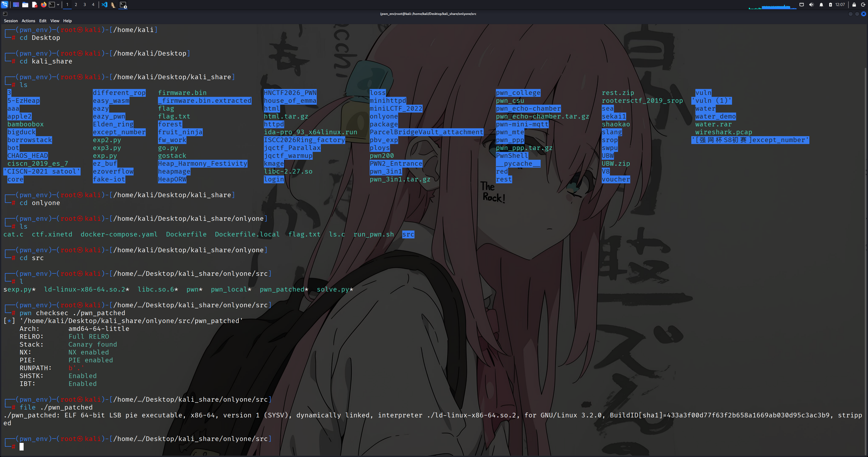Click the 'house_of_emma' directory entry
Screen dimensions: 868x457
tap(290, 100)
